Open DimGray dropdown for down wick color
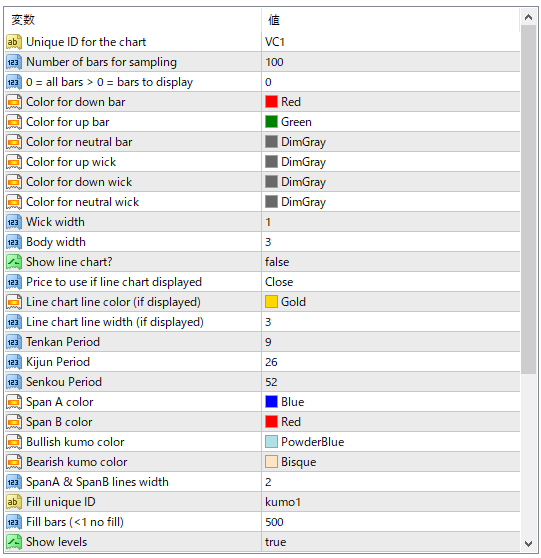Viewport: 541px width, 558px height. tap(391, 182)
